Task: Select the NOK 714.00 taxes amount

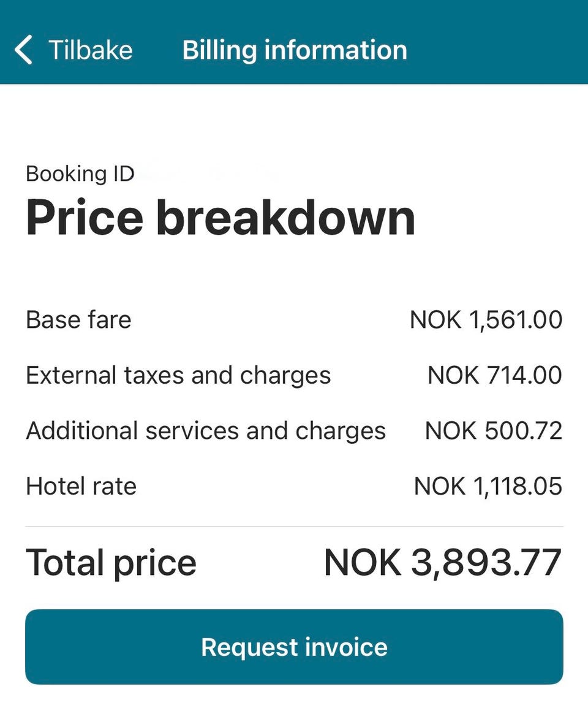Action: pyautogui.click(x=494, y=375)
